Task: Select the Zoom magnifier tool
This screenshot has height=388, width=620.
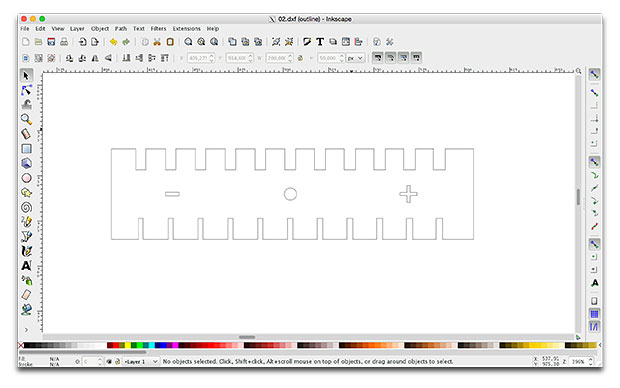Action: [x=26, y=119]
